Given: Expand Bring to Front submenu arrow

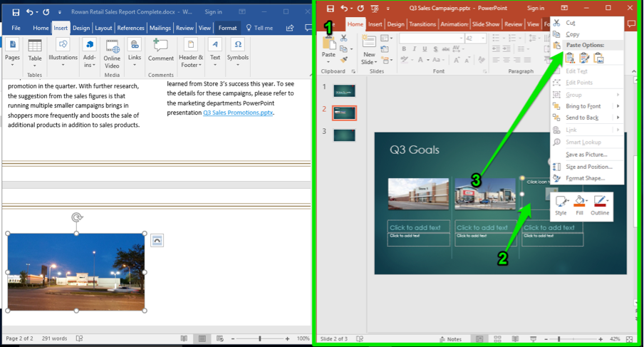Looking at the screenshot, I should (x=618, y=106).
